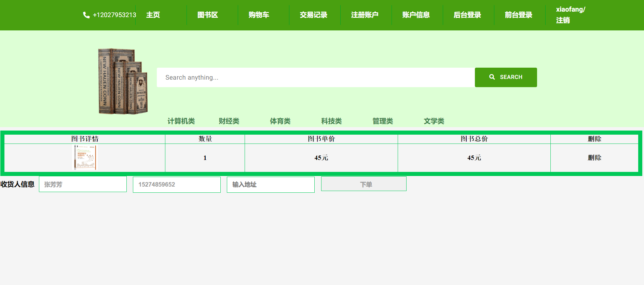644x285 pixels.
Task: View 交易记录 transaction records
Action: pos(314,15)
